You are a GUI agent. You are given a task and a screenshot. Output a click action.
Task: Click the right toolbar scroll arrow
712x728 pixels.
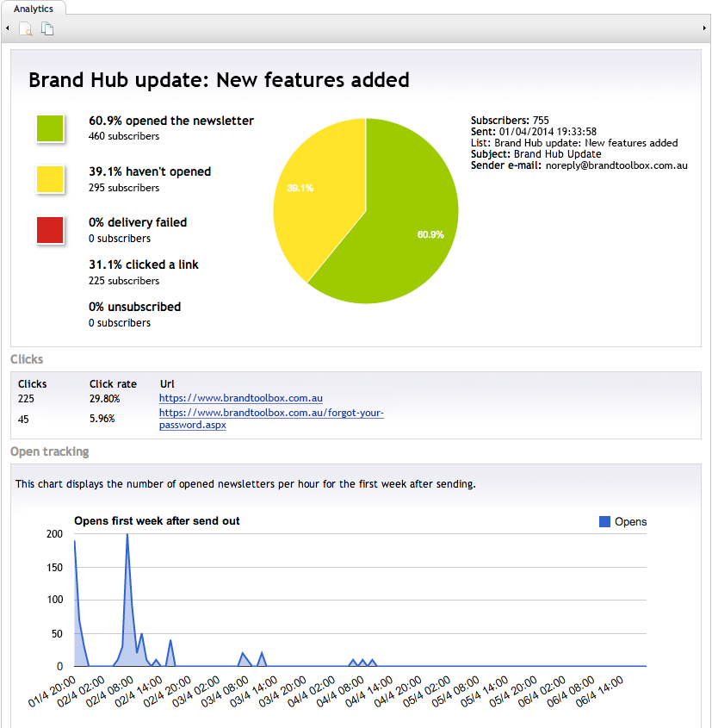[x=704, y=28]
